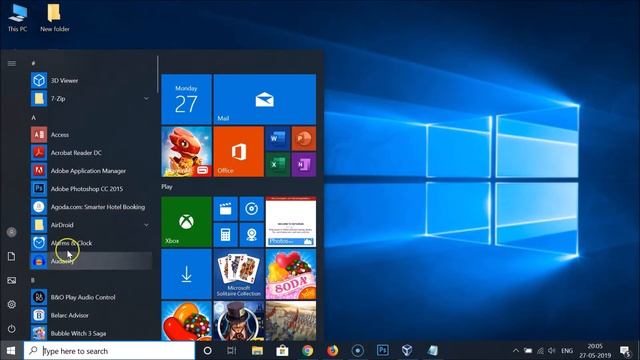This screenshot has width=640, height=360.
Task: Open the 3D Viewer app
Action: [x=91, y=80]
